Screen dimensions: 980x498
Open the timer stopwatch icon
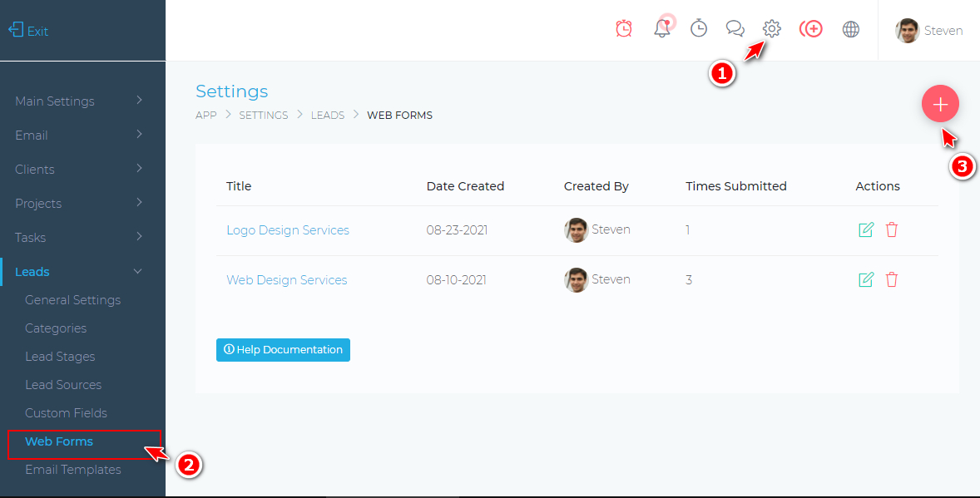[699, 29]
